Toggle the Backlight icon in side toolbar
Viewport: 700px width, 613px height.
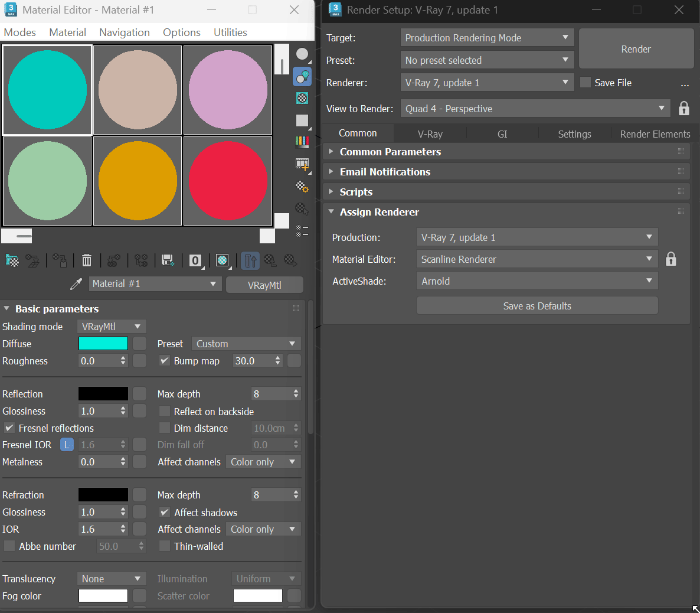point(302,76)
